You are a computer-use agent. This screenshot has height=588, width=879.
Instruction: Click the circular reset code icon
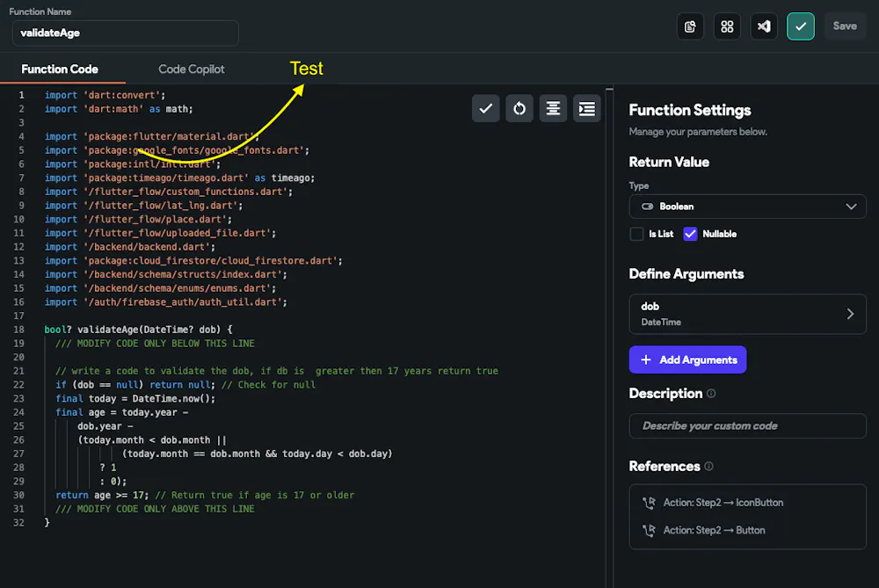[x=519, y=108]
